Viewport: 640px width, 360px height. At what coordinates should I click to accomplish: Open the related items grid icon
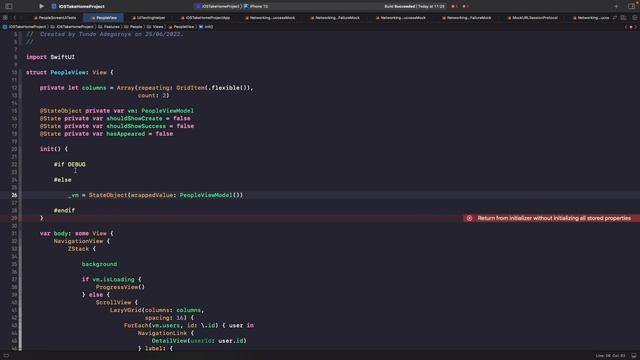(5, 18)
